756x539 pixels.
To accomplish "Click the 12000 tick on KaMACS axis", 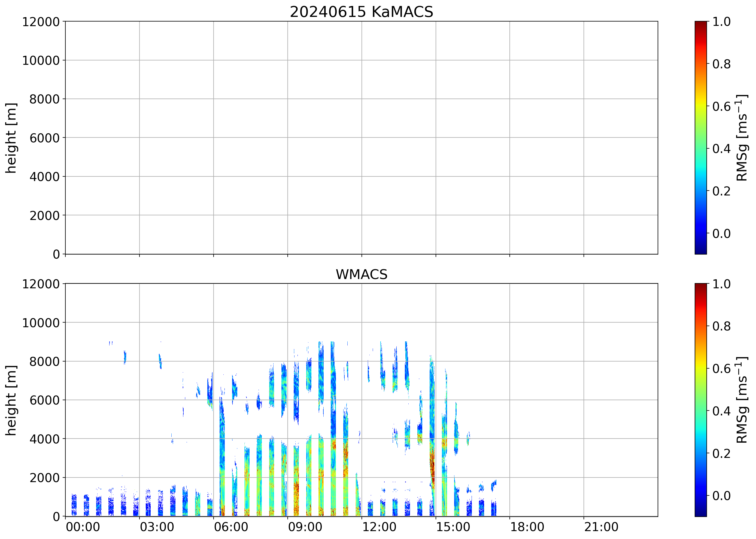I will 41,22.
